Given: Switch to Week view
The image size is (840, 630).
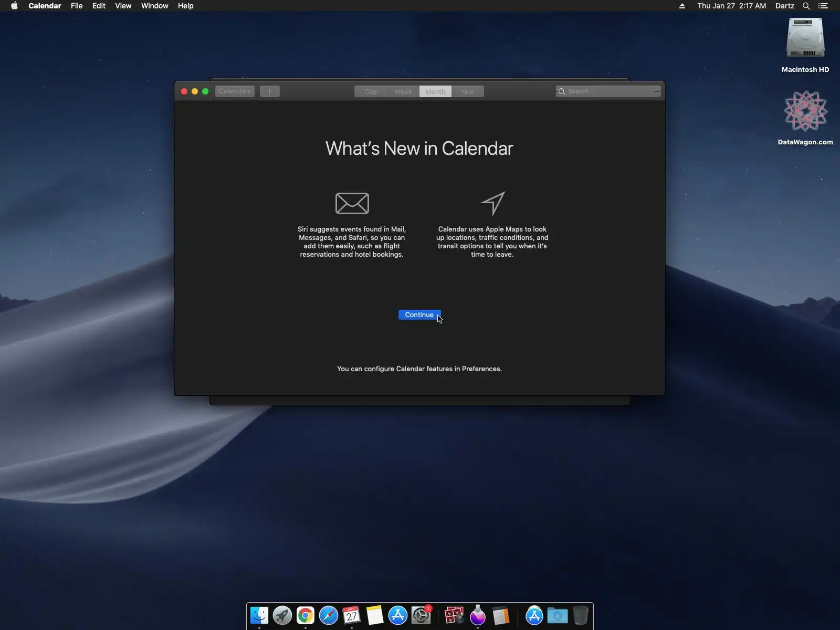Looking at the screenshot, I should pos(403,91).
